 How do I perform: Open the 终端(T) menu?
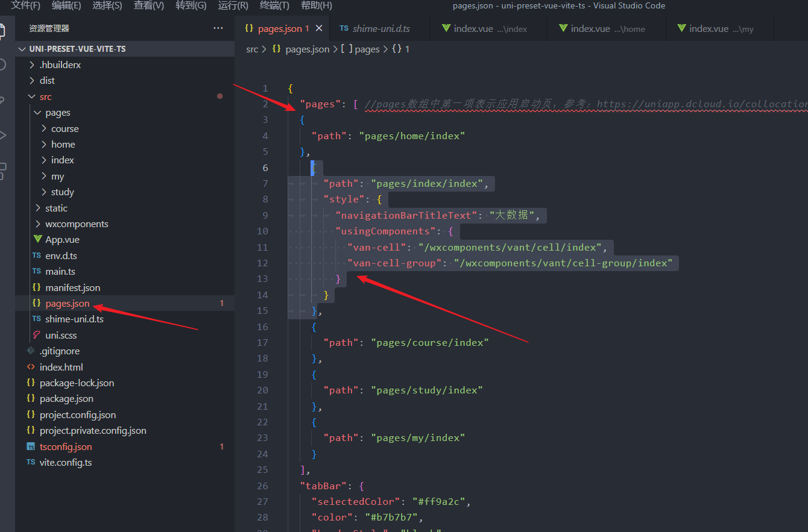(x=274, y=5)
